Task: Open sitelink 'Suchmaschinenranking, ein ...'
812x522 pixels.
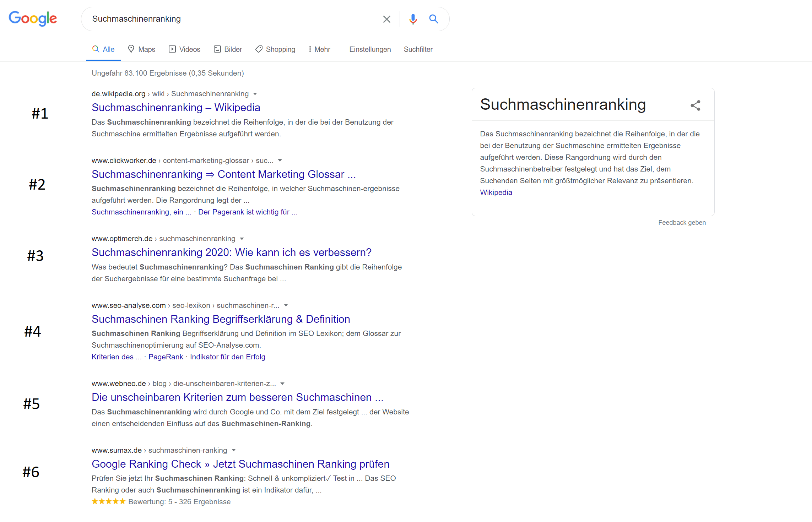Action: [x=141, y=212]
